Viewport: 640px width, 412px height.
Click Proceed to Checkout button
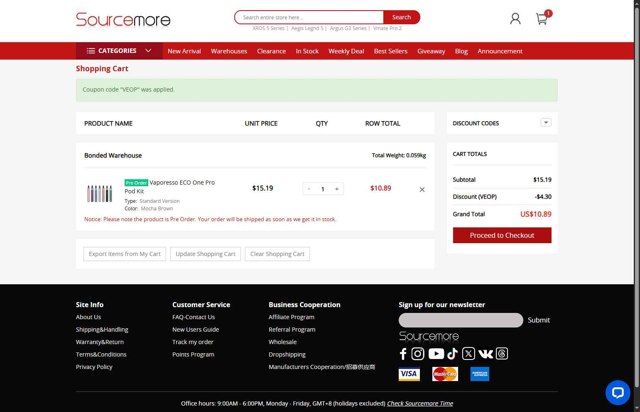pyautogui.click(x=502, y=235)
